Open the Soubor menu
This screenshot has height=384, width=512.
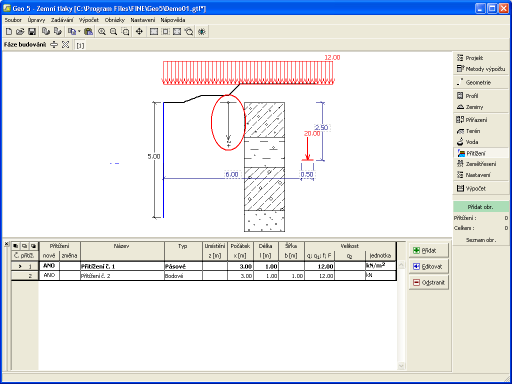coord(13,20)
